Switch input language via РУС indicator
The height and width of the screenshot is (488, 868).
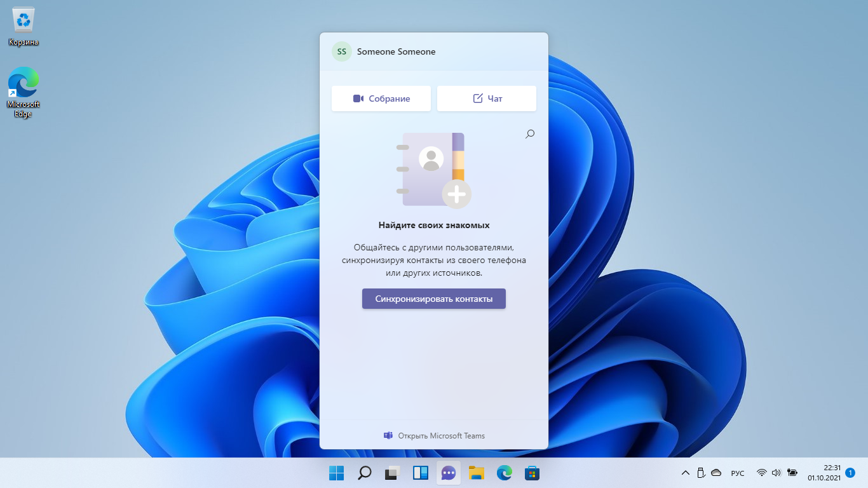(738, 473)
